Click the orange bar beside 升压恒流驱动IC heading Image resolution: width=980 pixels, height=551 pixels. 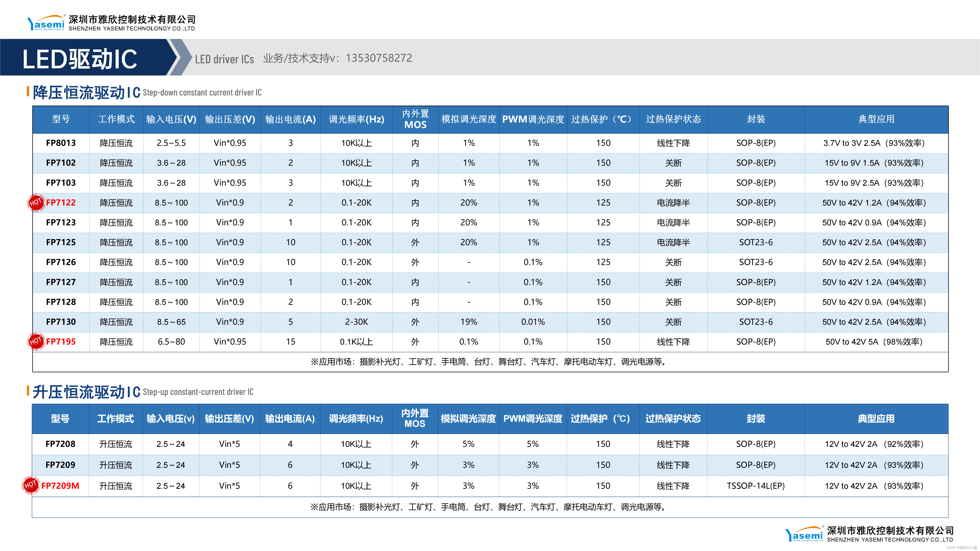tap(28, 390)
